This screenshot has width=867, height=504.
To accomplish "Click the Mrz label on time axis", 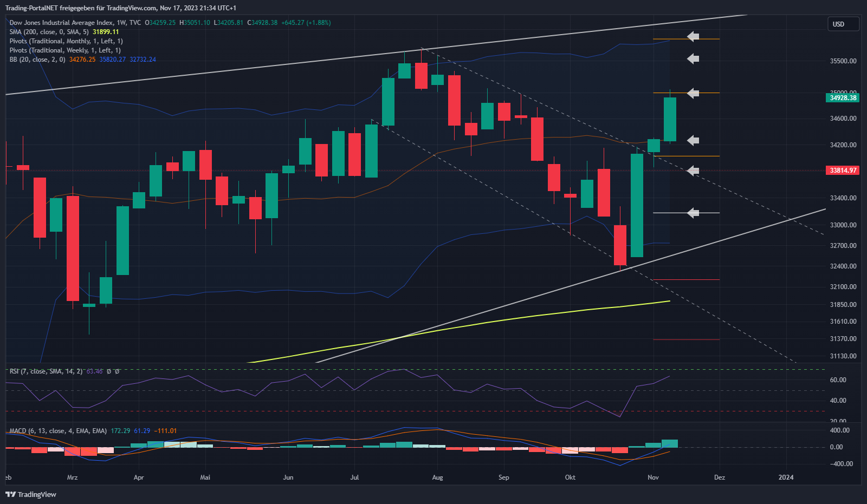I will [72, 477].
